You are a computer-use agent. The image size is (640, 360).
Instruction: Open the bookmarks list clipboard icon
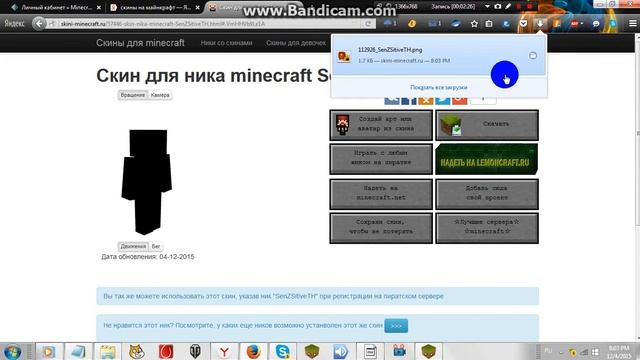[x=489, y=24]
